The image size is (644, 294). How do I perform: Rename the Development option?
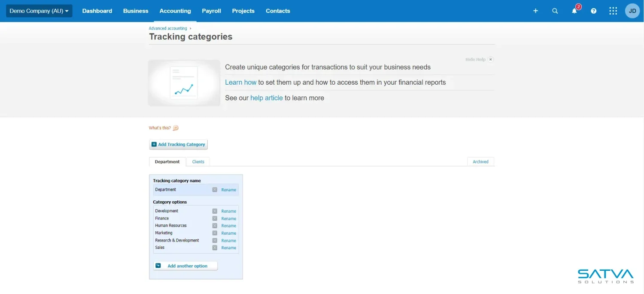pos(229,211)
